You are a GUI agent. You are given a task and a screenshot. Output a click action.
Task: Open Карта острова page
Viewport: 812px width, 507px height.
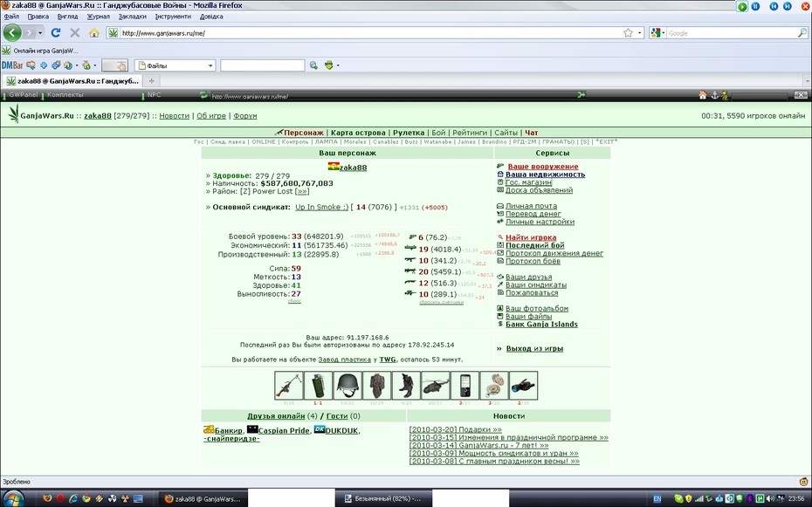(358, 133)
